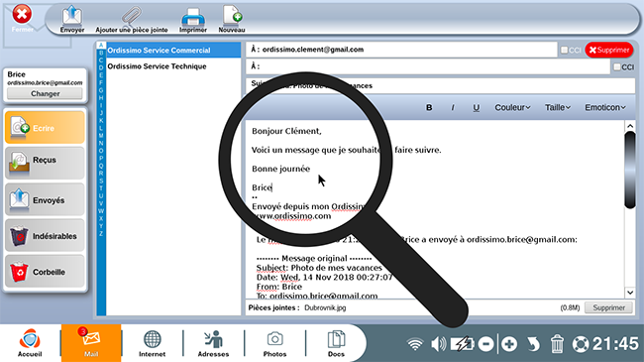The image size is (644, 362).
Task: Tick CCI checkbox for first recipient
Action: (565, 50)
